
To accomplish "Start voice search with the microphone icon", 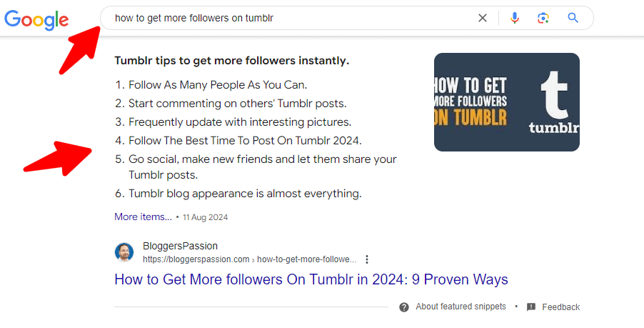I will [x=515, y=18].
